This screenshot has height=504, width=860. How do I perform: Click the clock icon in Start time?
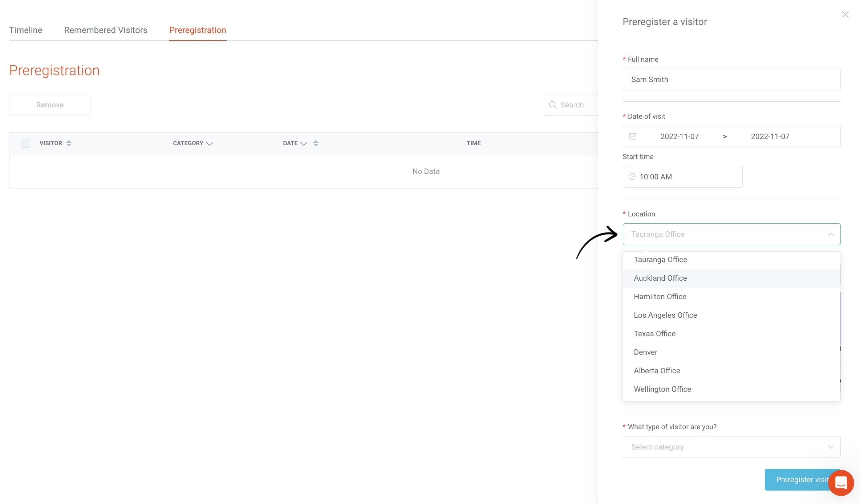(632, 177)
